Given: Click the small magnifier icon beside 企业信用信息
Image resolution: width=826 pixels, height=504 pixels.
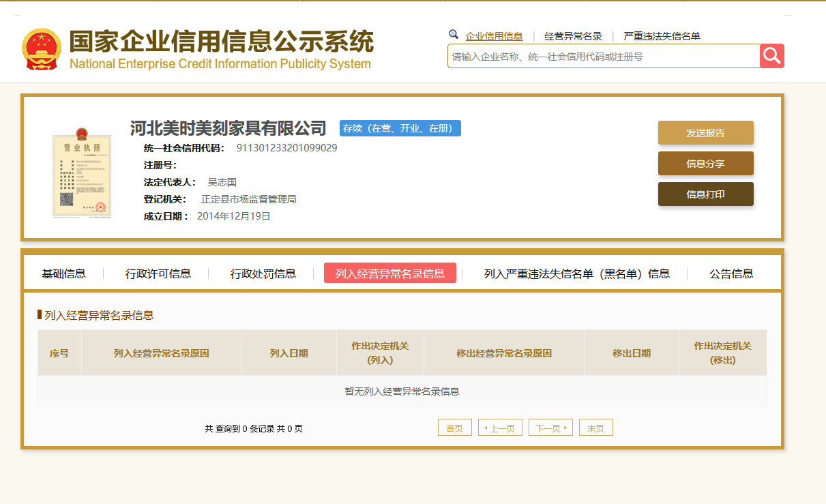Looking at the screenshot, I should pyautogui.click(x=454, y=34).
